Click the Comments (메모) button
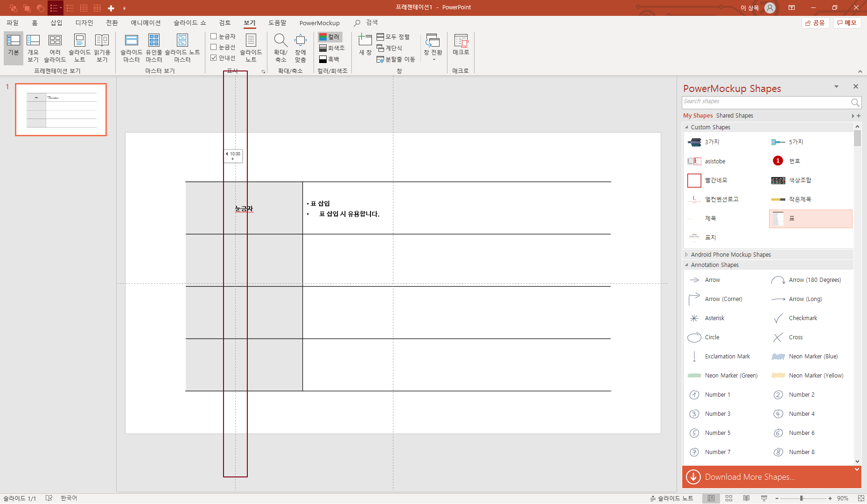This screenshot has width=867, height=504. tap(847, 22)
